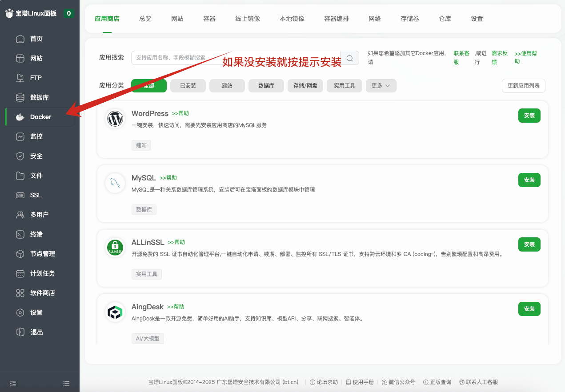Switch to the 容器编排 tab
The width and height of the screenshot is (565, 392).
click(x=337, y=19)
